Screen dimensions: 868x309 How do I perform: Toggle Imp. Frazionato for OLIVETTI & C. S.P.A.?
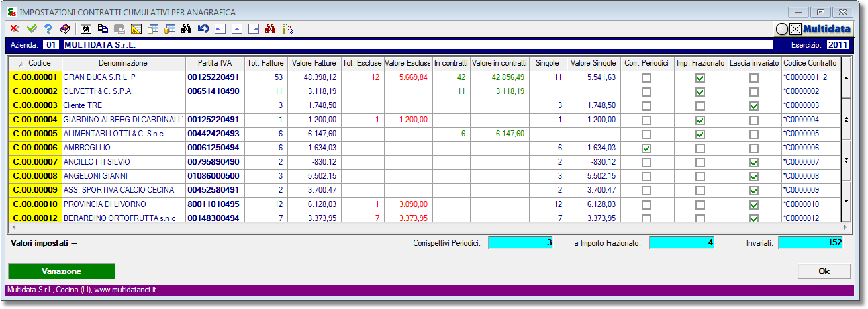click(700, 92)
